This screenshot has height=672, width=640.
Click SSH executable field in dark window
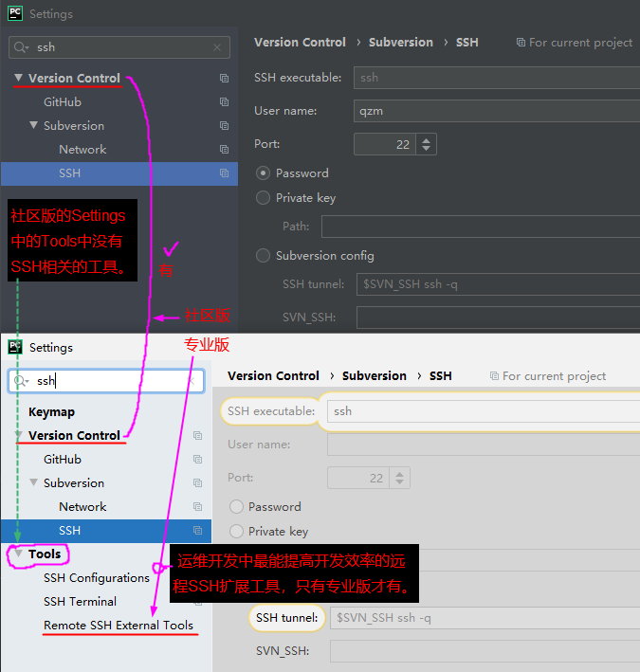coord(497,78)
